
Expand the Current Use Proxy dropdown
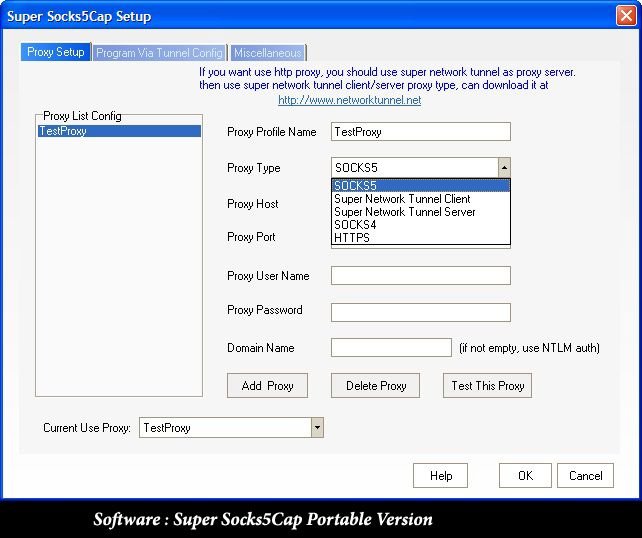click(317, 428)
